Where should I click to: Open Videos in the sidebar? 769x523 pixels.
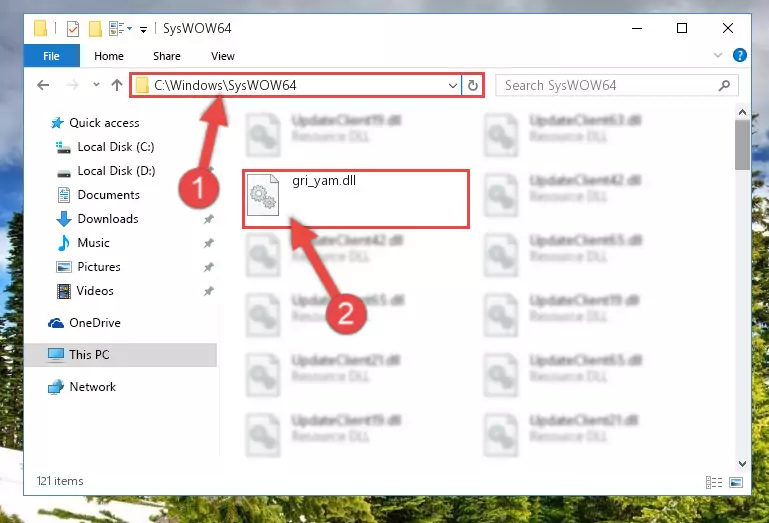tap(95, 291)
